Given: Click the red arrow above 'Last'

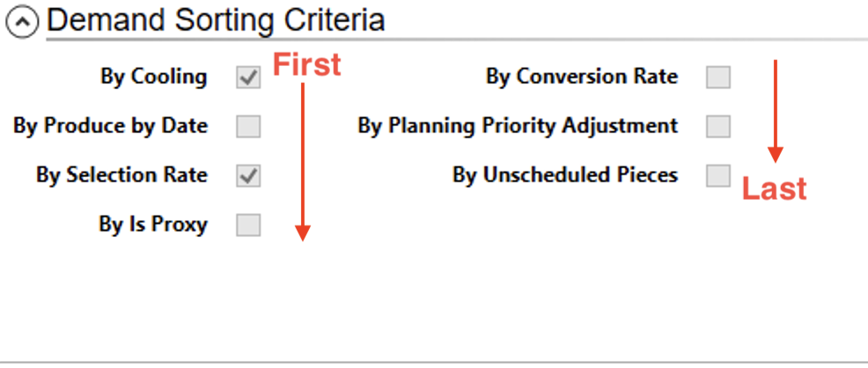Looking at the screenshot, I should [x=775, y=110].
